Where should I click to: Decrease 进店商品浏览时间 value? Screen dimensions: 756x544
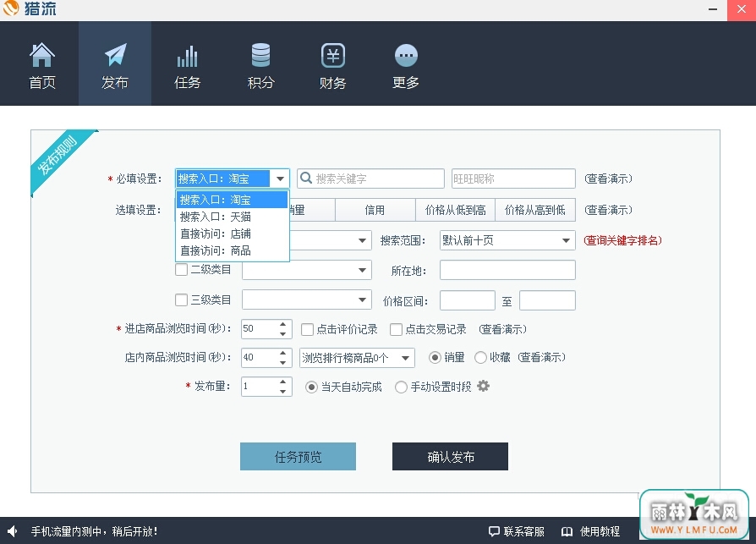coord(283,333)
